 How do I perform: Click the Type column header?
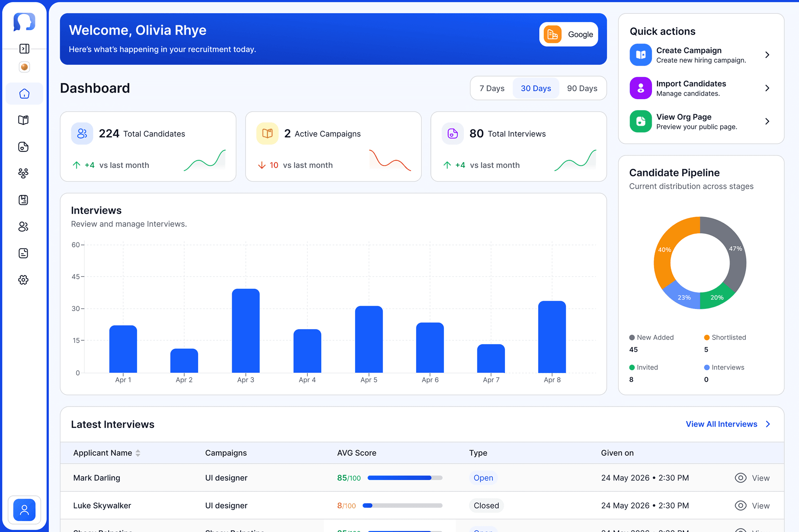click(x=478, y=453)
